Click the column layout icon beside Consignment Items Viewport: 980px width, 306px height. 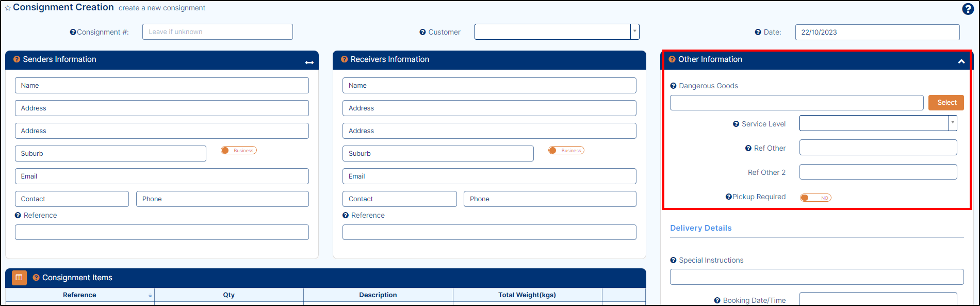19,278
